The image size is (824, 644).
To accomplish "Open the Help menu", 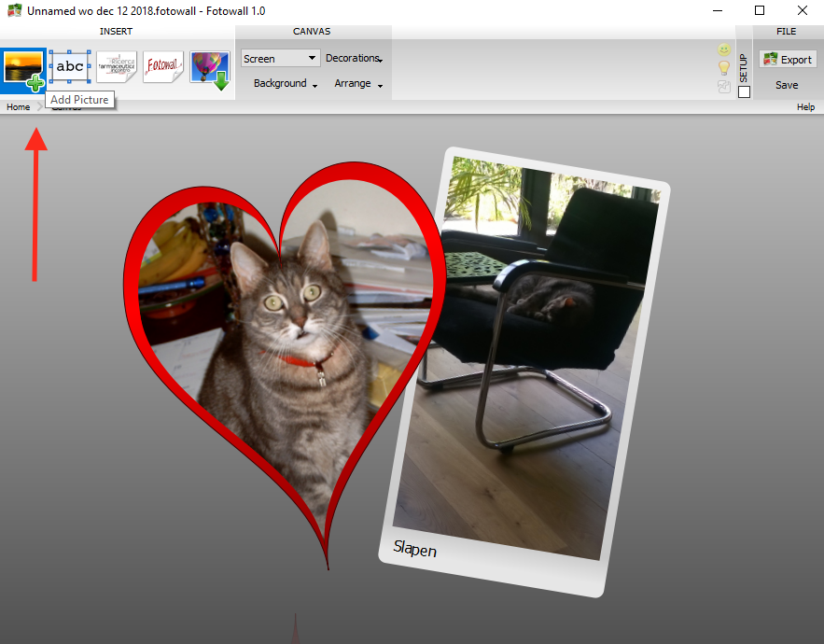I will (805, 107).
